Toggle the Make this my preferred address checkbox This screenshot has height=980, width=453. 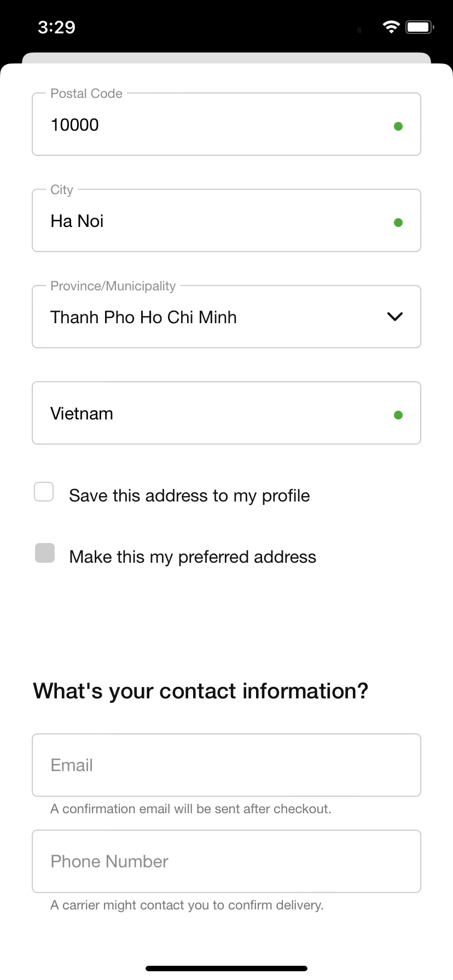click(x=45, y=553)
